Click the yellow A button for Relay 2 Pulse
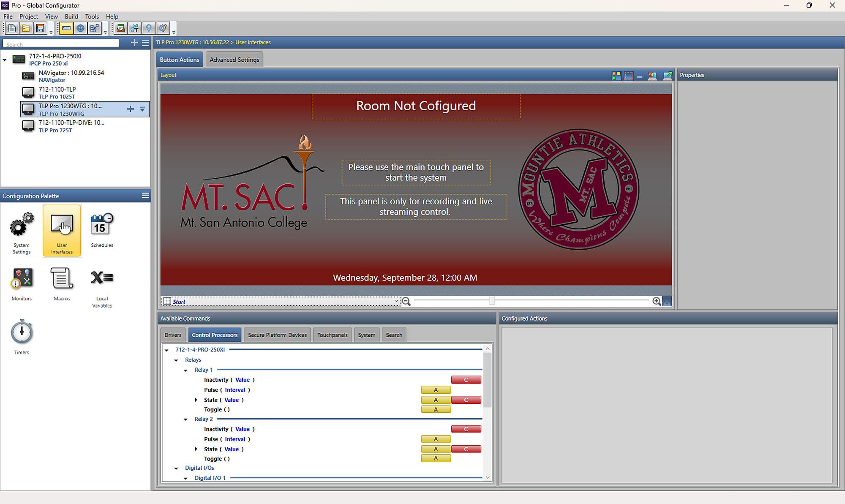845x504 pixels. click(436, 439)
